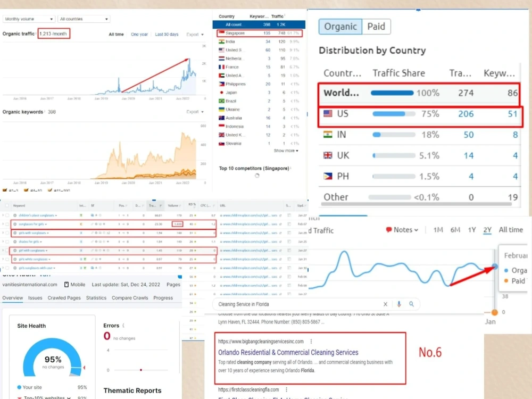Click the Site Health 95% gauge

pos(53,358)
